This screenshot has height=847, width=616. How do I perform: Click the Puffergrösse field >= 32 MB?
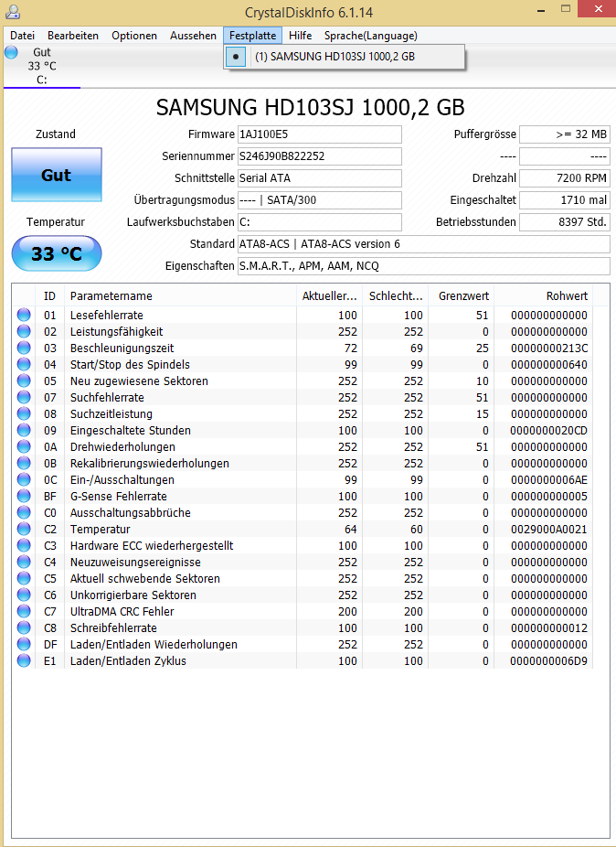[x=565, y=134]
